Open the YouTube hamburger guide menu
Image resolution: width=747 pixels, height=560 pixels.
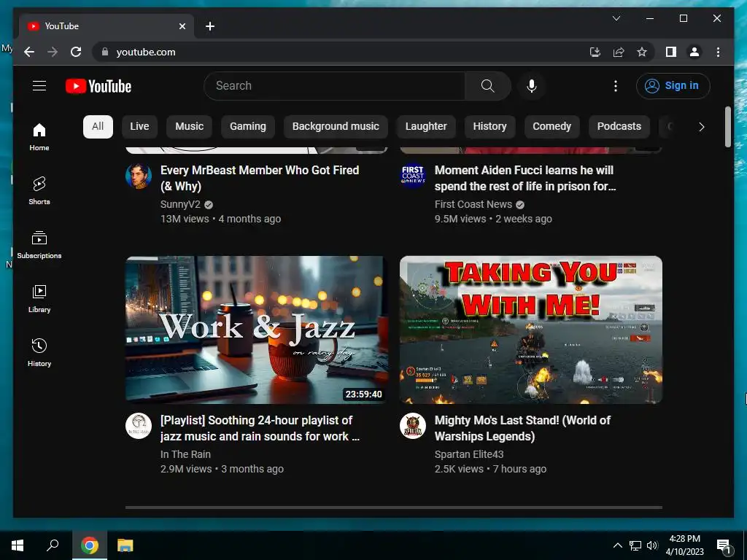pyautogui.click(x=39, y=86)
